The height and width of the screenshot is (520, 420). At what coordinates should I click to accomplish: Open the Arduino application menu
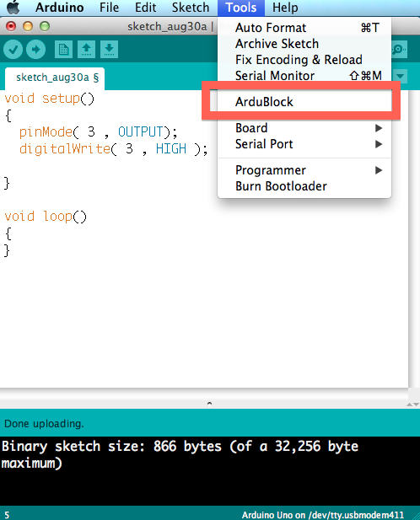coord(60,8)
